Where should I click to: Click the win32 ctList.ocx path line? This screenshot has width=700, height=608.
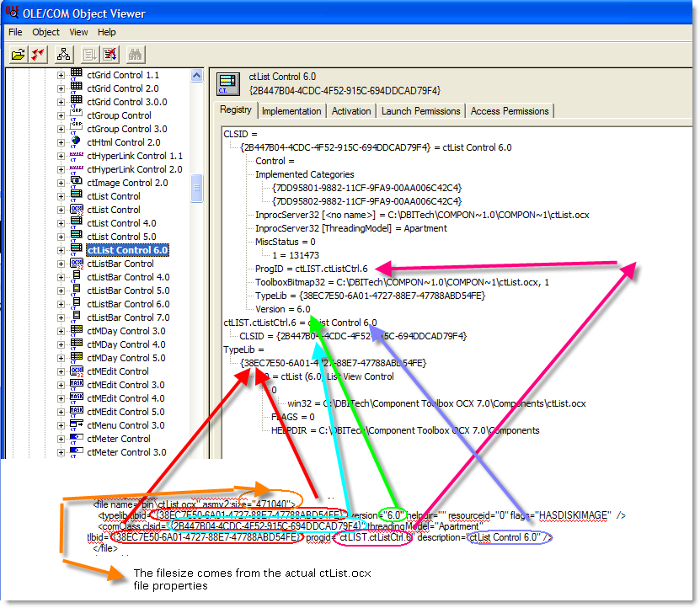[x=436, y=403]
